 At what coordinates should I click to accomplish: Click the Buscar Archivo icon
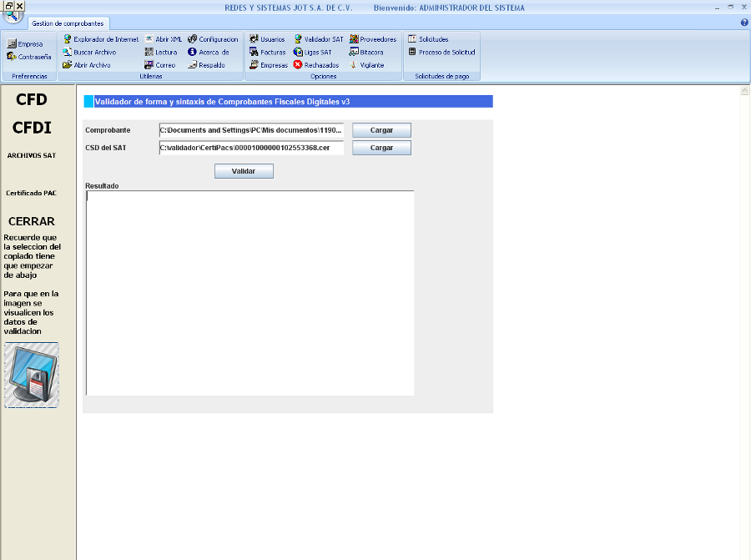pos(68,52)
